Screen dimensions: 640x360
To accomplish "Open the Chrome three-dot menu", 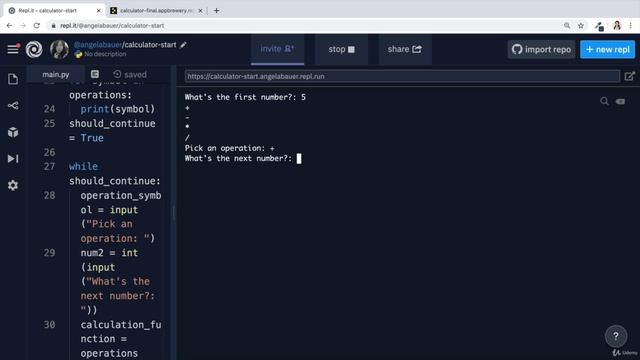I will tap(631, 25).
